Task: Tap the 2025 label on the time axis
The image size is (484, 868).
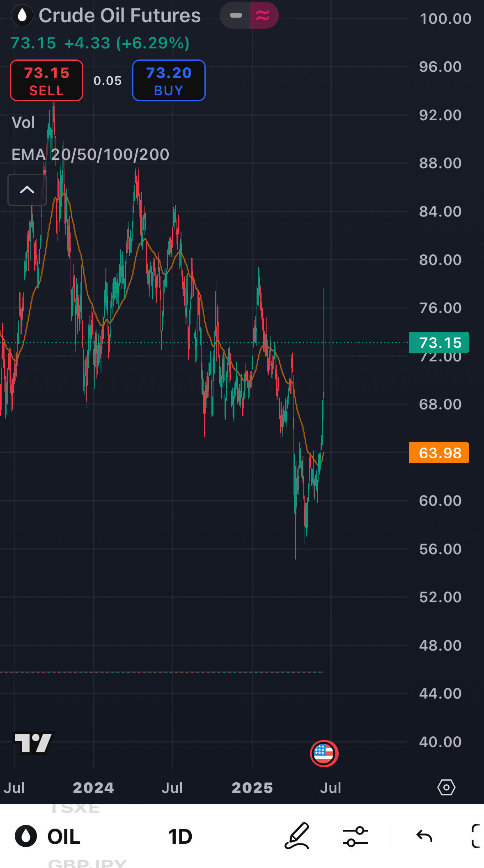Action: (x=252, y=788)
